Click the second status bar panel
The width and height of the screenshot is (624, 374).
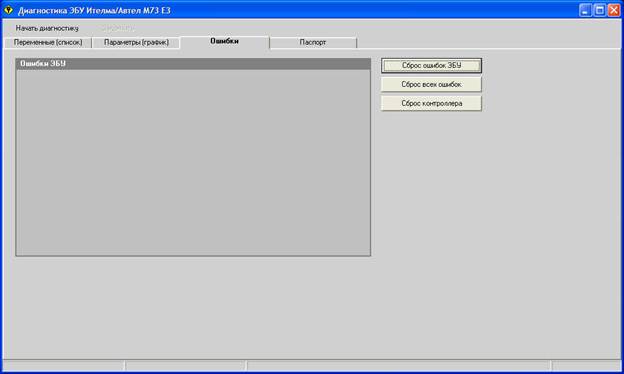click(185, 365)
